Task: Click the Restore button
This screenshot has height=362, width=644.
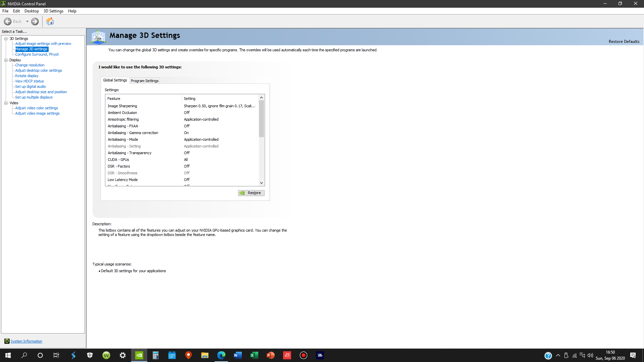Action: click(x=251, y=193)
